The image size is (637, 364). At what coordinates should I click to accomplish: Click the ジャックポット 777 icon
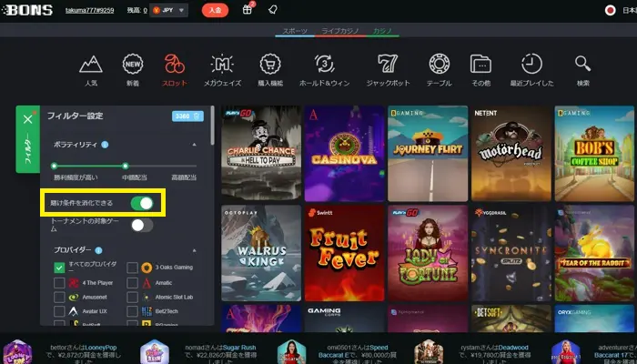tap(387, 65)
